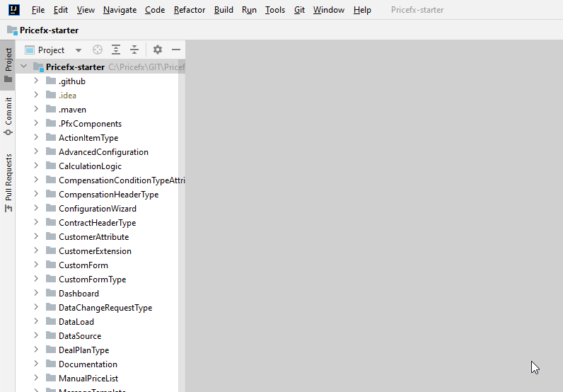Open the Project panel gear options
Image resolution: width=563 pixels, height=392 pixels.
tap(157, 50)
